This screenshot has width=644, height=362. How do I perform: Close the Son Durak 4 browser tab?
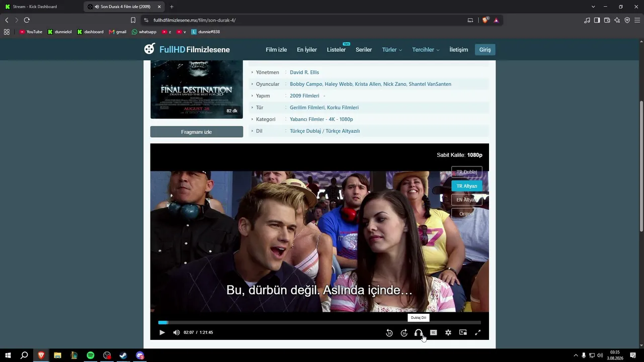[159, 7]
